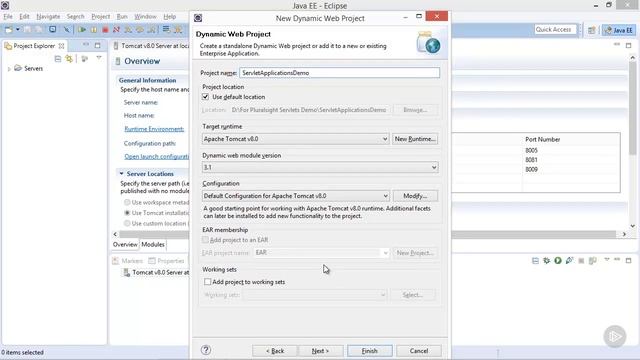Click New Runtime... button
The image size is (640, 360).
pos(415,139)
